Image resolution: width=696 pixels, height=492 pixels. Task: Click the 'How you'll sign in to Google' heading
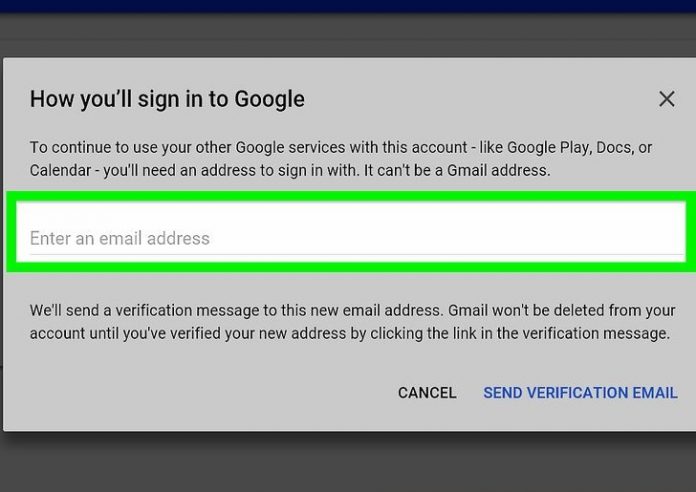coord(167,99)
